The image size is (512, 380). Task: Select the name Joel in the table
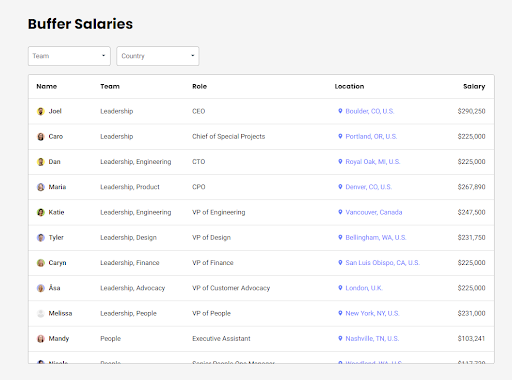tap(55, 111)
